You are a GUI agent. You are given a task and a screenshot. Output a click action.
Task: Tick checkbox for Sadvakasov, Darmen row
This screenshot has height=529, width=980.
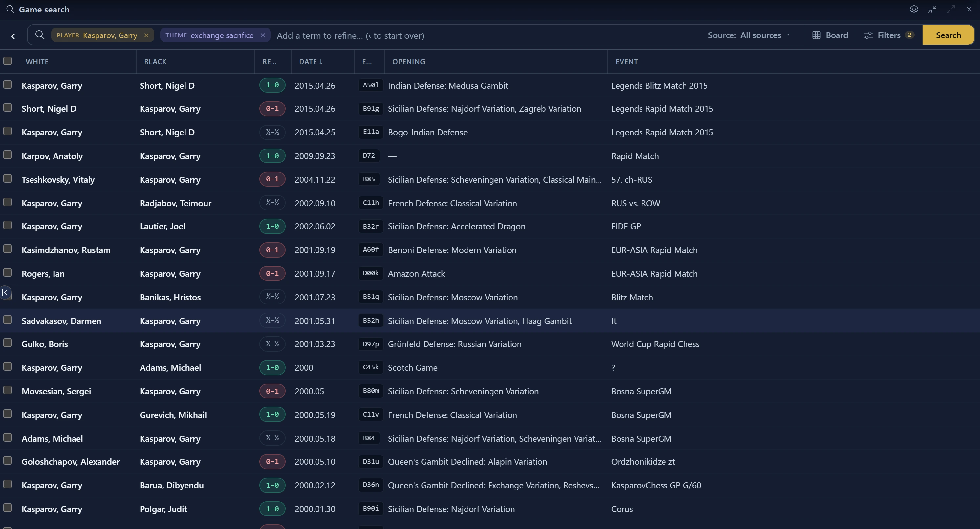coord(8,320)
